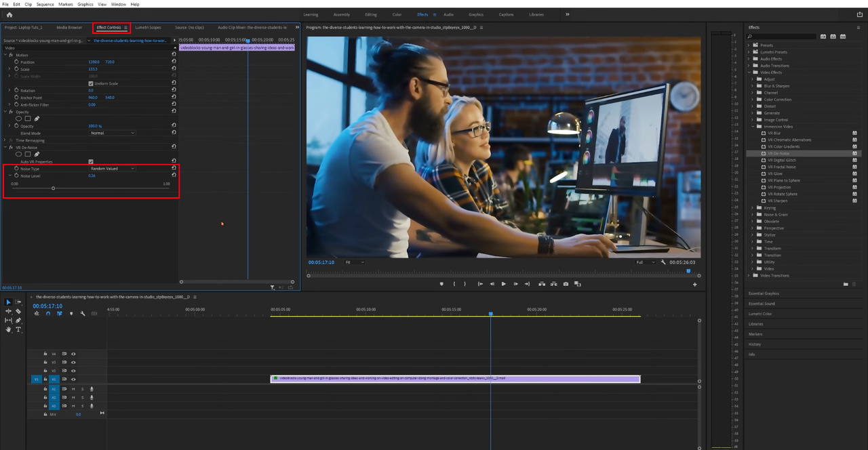Select the Razor tool in the tools panel

coord(18,311)
